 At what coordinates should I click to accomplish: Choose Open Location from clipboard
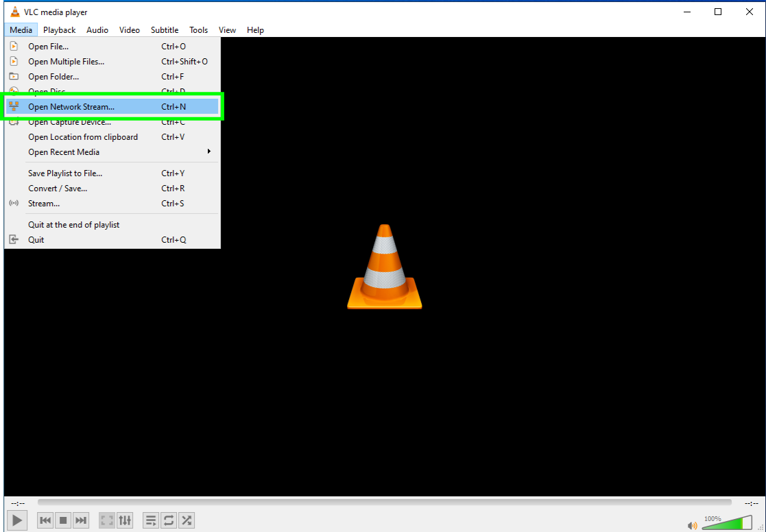click(82, 136)
